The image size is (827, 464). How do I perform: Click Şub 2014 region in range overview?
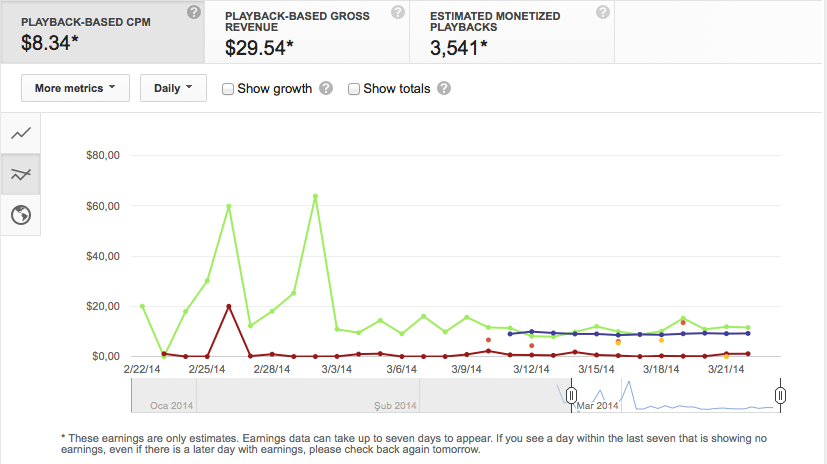(395, 405)
